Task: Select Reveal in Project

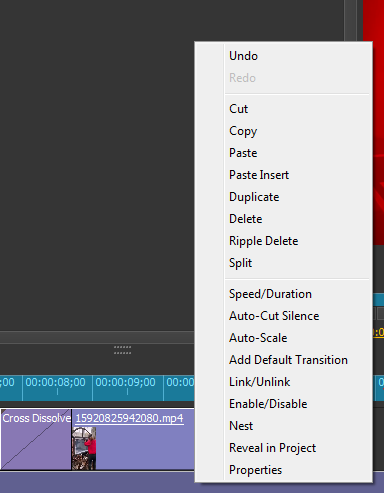Action: 283,448
